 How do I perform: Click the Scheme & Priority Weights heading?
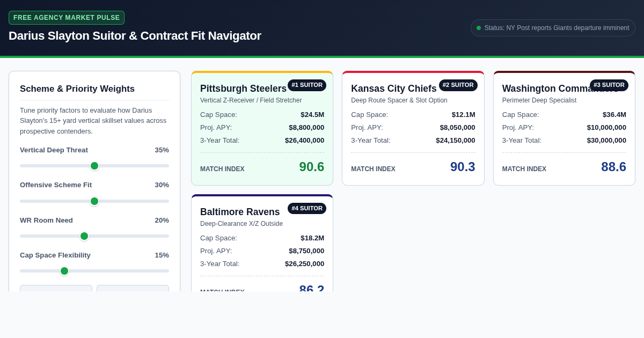tap(77, 89)
